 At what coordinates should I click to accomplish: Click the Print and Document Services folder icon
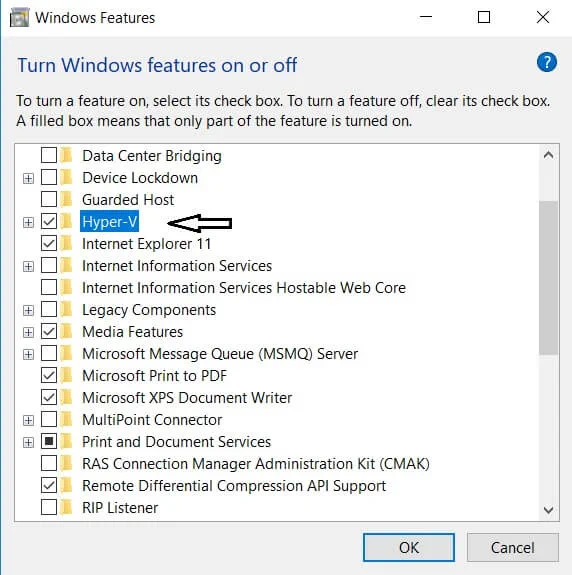(x=66, y=441)
